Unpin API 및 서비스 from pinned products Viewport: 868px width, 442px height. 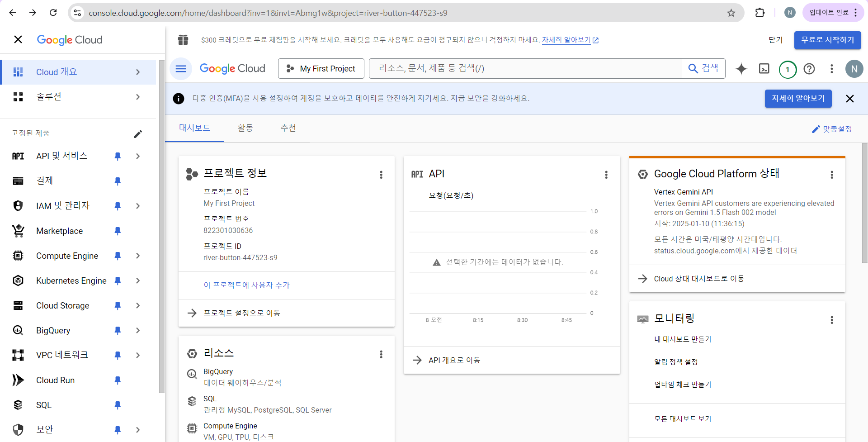[118, 156]
